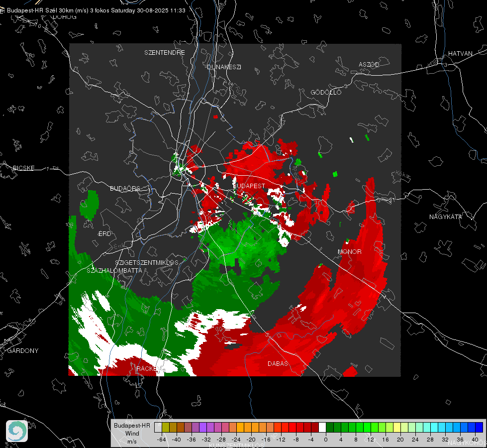Click the -24 legend value
Image resolution: width=487 pixels, height=448 pixels.
tap(236, 440)
